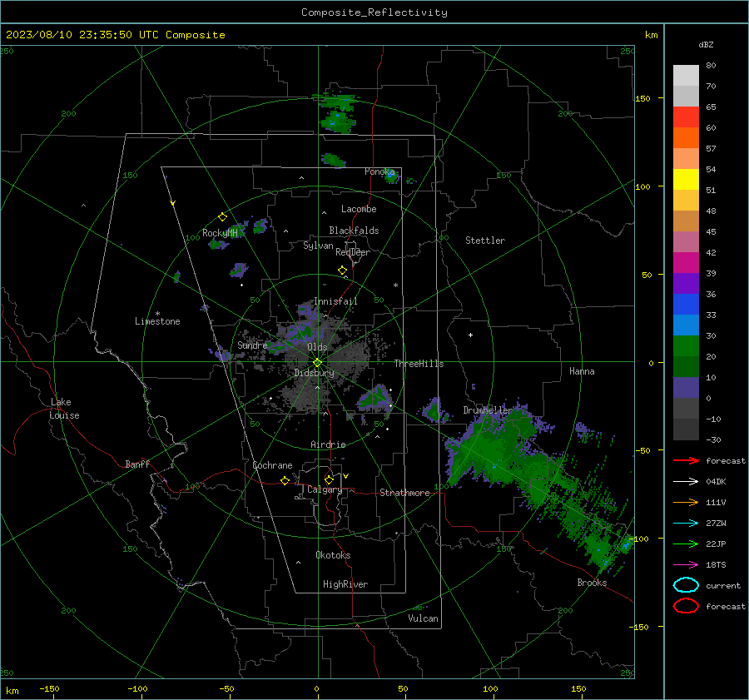Click the Olds label

coord(317,347)
